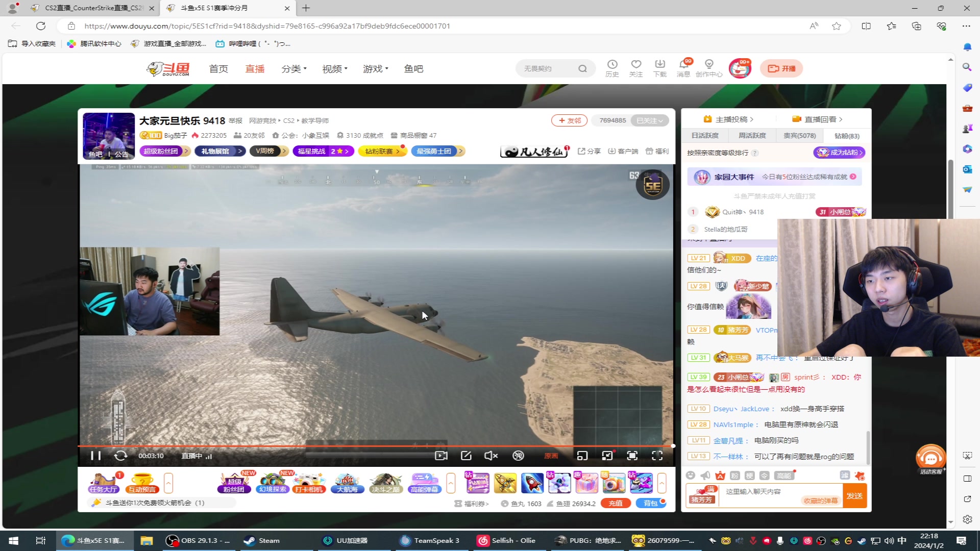Open the 决斗之巅 duel icon
Viewport: 980px width, 551px height.
(x=385, y=483)
